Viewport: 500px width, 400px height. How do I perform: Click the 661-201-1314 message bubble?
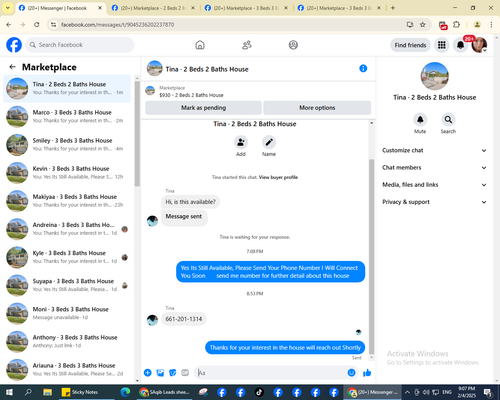point(184,319)
